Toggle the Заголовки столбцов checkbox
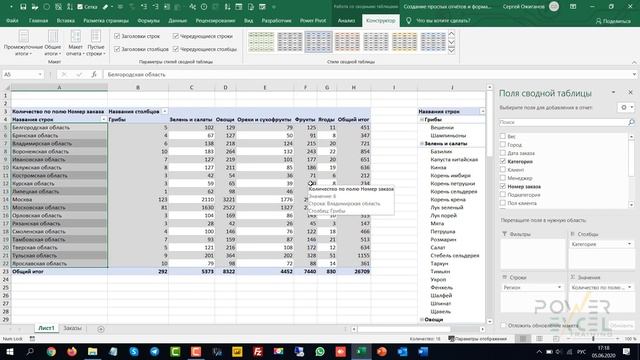 (117, 49)
